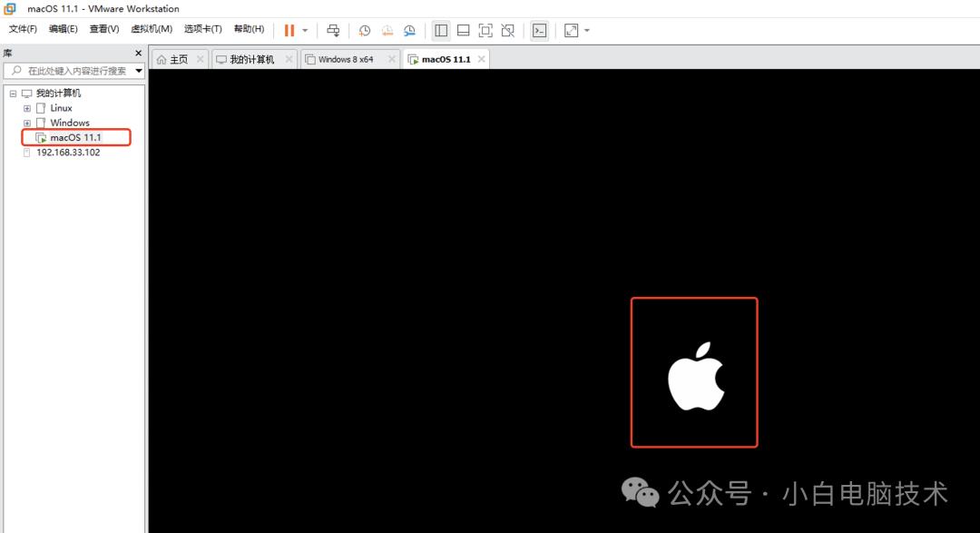Screen dimensions: 980x533
Task: Open the Snapshot Manager icon
Action: tap(410, 30)
